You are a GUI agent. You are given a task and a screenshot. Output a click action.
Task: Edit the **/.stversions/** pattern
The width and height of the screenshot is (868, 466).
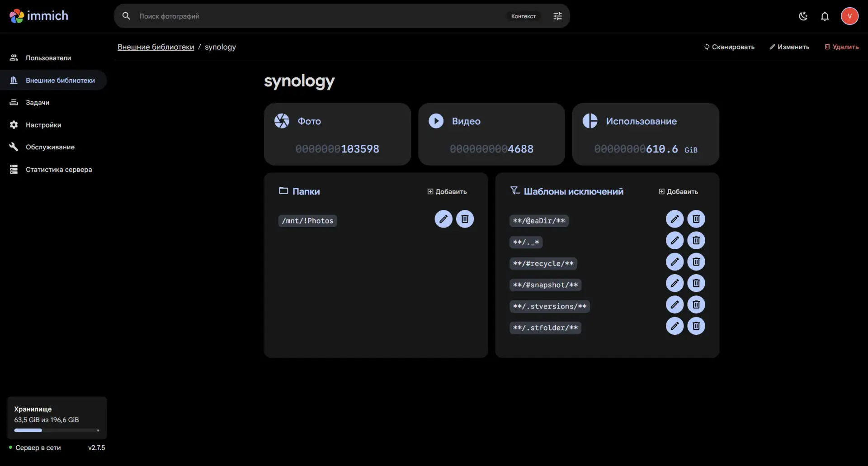pyautogui.click(x=675, y=304)
